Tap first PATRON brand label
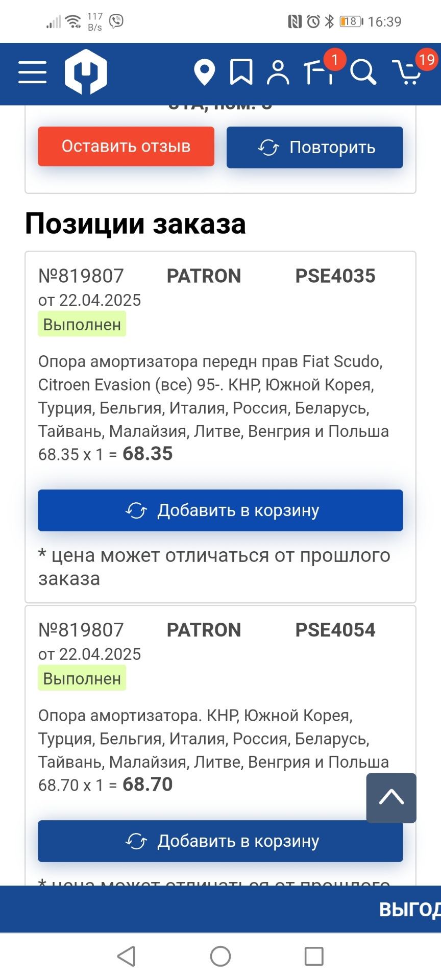441x980 pixels. (204, 276)
